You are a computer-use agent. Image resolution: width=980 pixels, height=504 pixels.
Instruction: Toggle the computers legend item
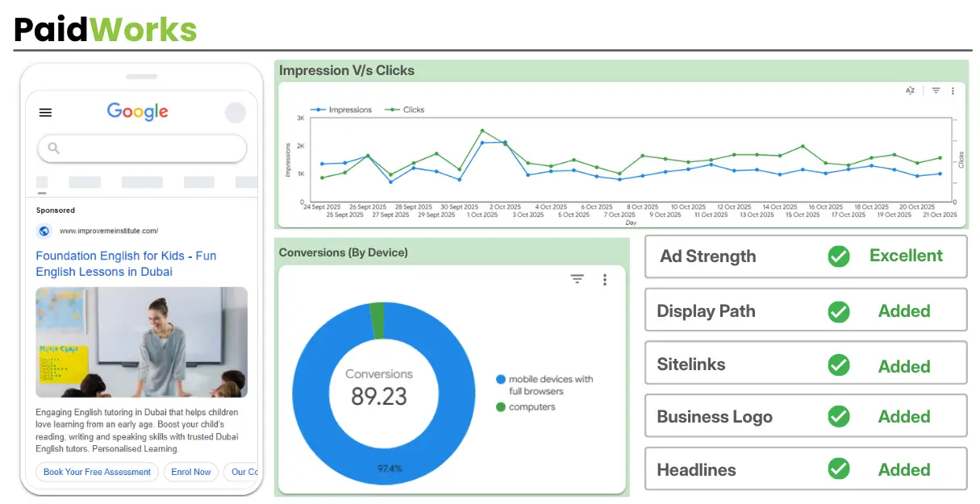click(531, 407)
